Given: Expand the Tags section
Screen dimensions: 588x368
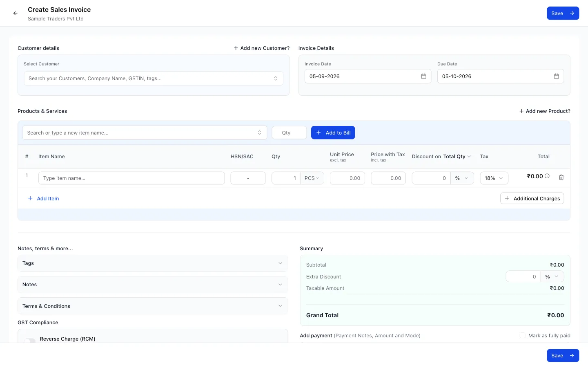Looking at the screenshot, I should click(153, 263).
